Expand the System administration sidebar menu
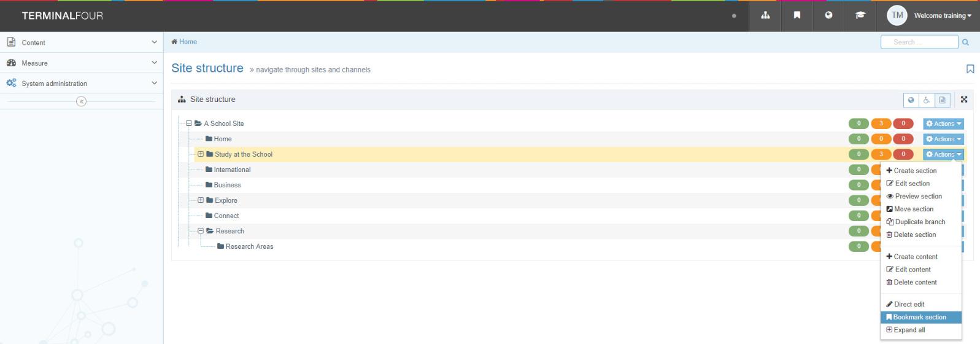The height and width of the screenshot is (344, 980). (x=154, y=83)
